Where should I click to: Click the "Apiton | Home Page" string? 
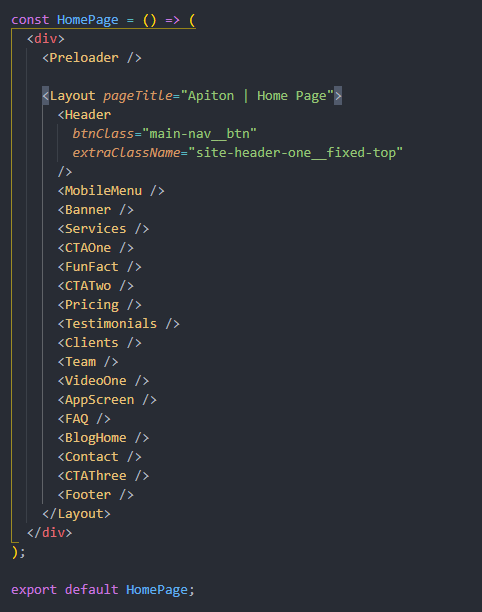point(257,96)
